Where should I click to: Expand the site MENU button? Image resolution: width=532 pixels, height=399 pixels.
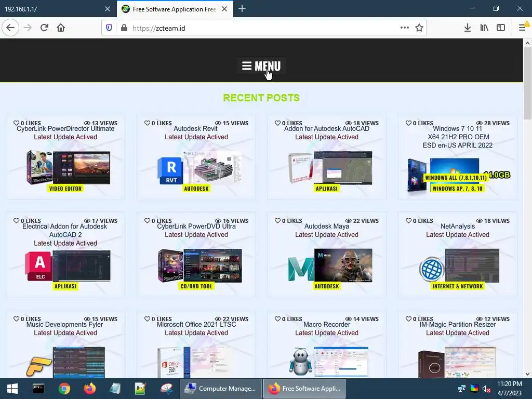pos(261,66)
